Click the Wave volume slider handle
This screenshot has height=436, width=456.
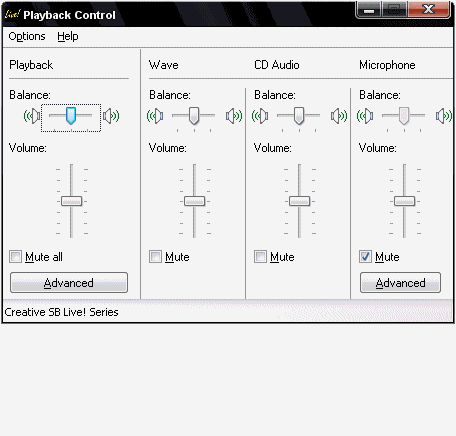(x=194, y=201)
